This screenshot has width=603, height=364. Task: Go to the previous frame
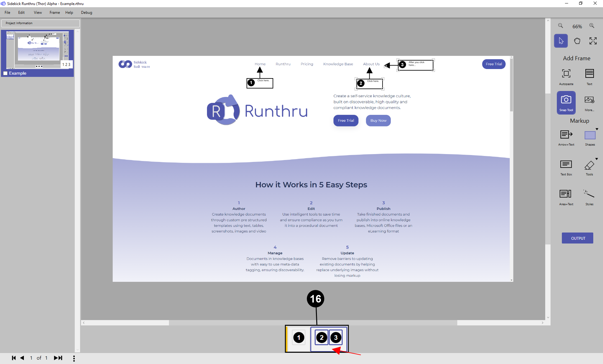point(22,358)
